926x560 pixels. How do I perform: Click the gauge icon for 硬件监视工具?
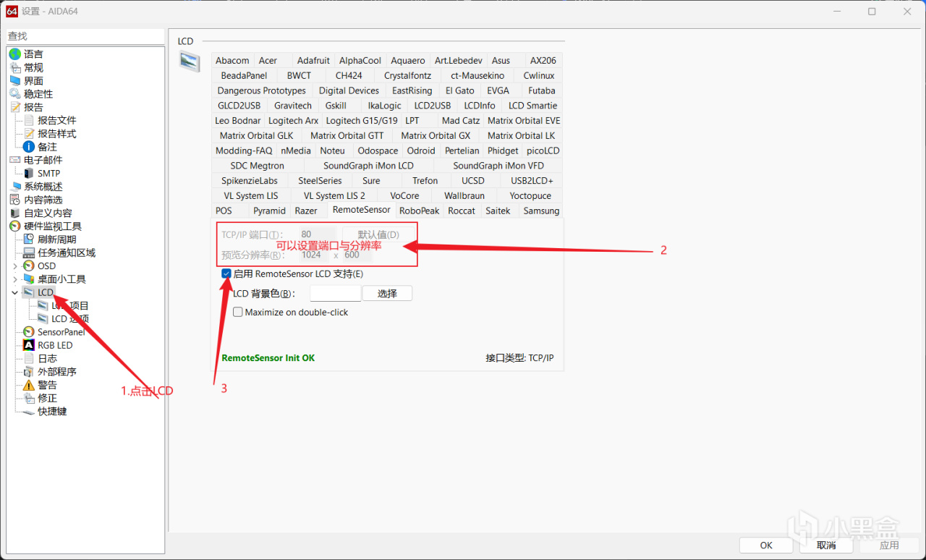pyautogui.click(x=15, y=226)
